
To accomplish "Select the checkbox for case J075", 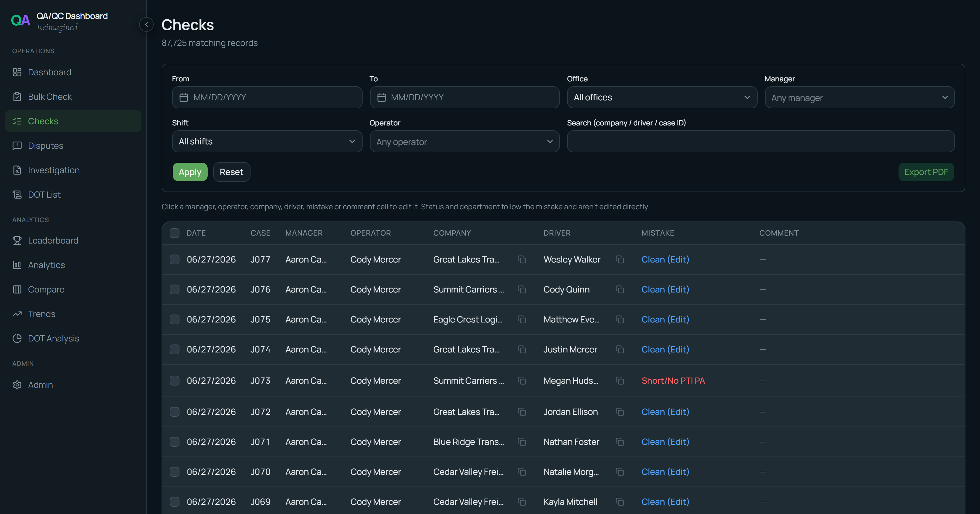I will pos(175,319).
